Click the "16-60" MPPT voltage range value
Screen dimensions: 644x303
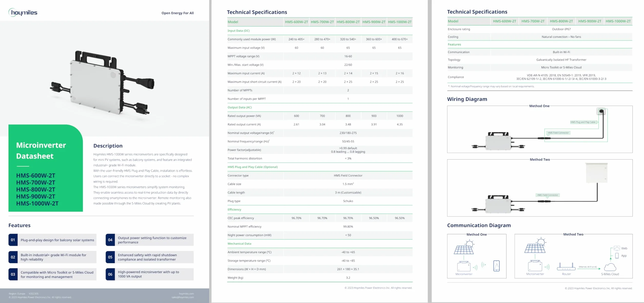tap(348, 56)
